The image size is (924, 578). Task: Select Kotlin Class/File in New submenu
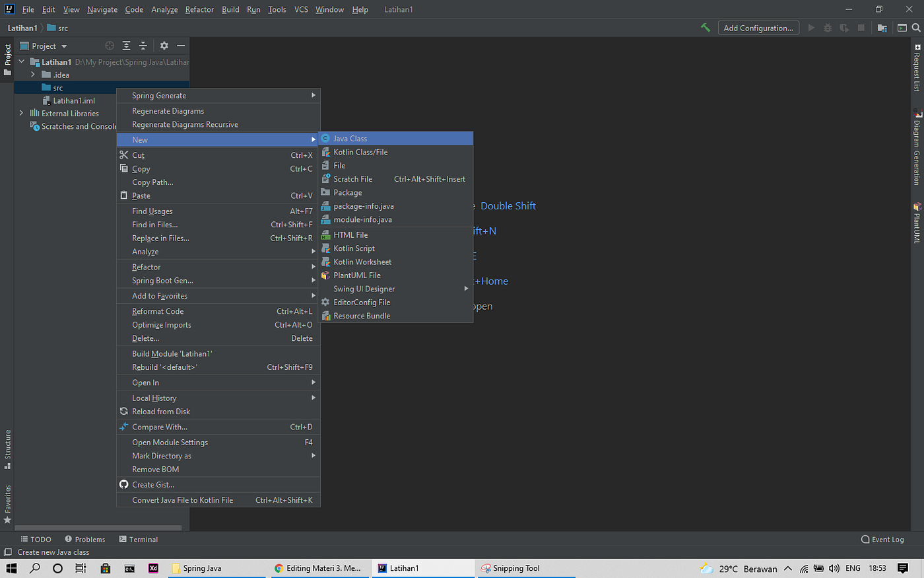coord(396,152)
